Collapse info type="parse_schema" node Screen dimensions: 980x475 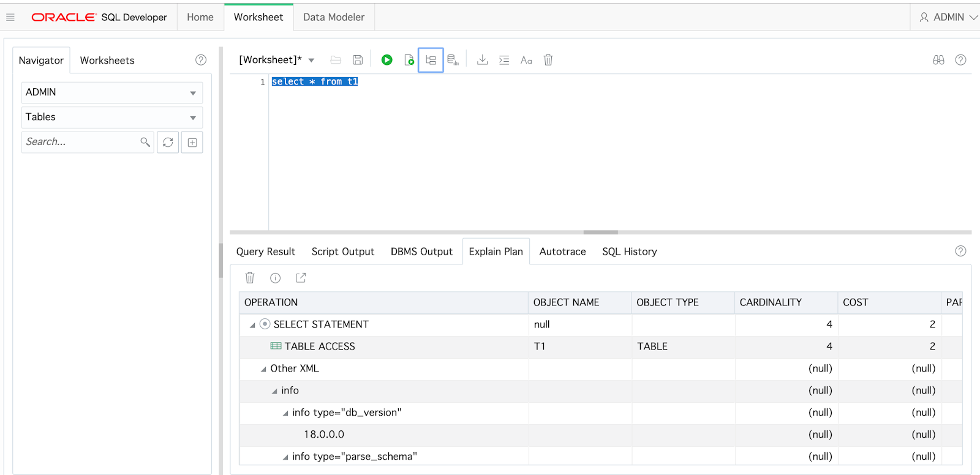pos(285,457)
